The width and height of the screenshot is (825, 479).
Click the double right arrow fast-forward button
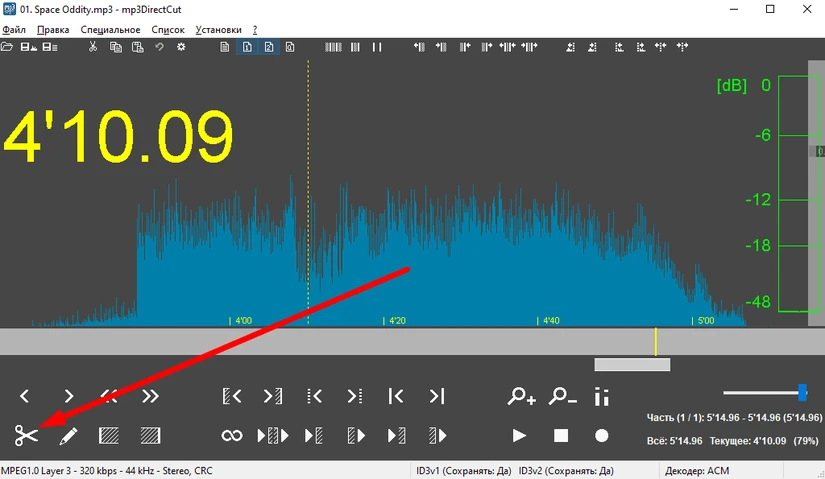tap(151, 396)
